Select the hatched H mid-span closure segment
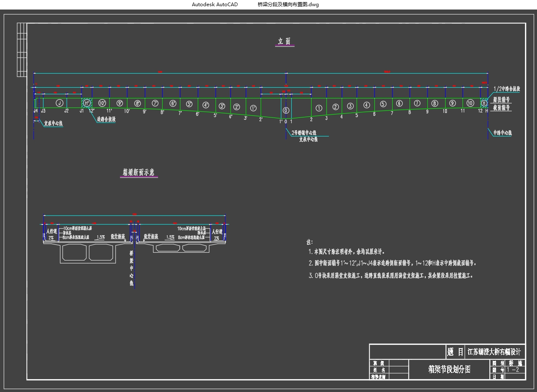 484,103
